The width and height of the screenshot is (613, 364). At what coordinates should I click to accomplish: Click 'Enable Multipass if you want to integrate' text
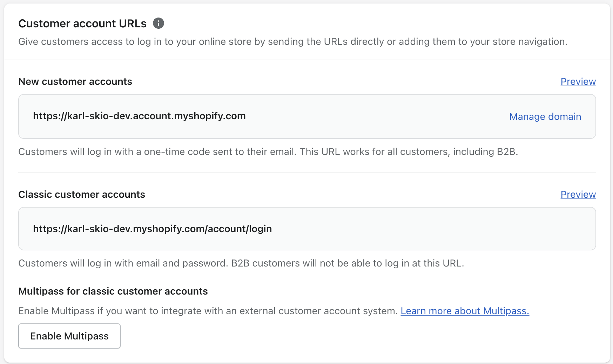tap(208, 311)
